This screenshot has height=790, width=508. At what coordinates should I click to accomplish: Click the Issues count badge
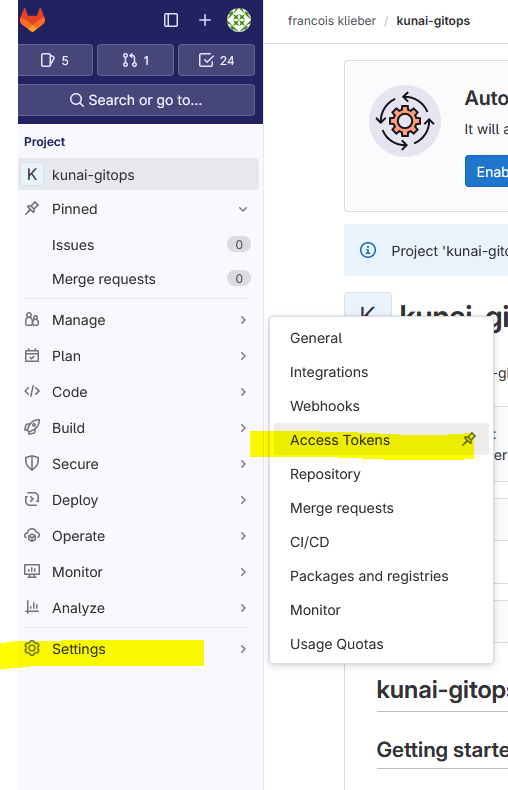[x=239, y=244]
